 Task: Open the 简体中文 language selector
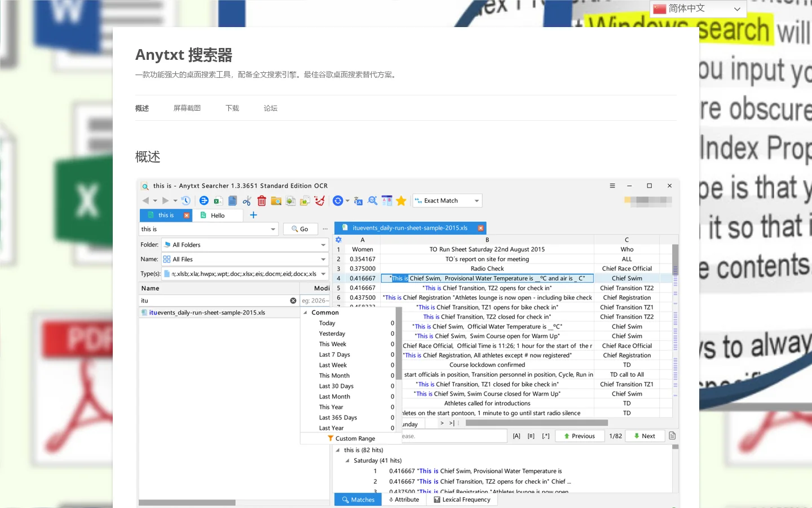click(x=698, y=8)
